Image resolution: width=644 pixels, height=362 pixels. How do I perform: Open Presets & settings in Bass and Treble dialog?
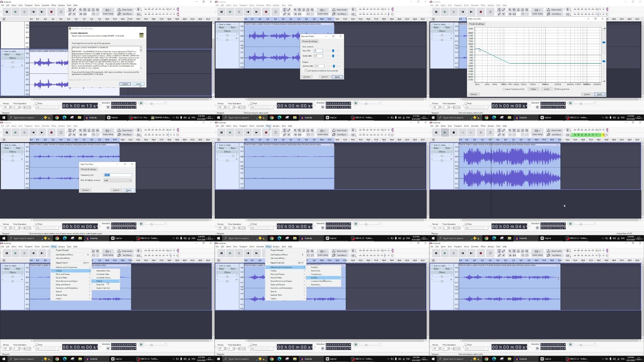[x=310, y=41]
